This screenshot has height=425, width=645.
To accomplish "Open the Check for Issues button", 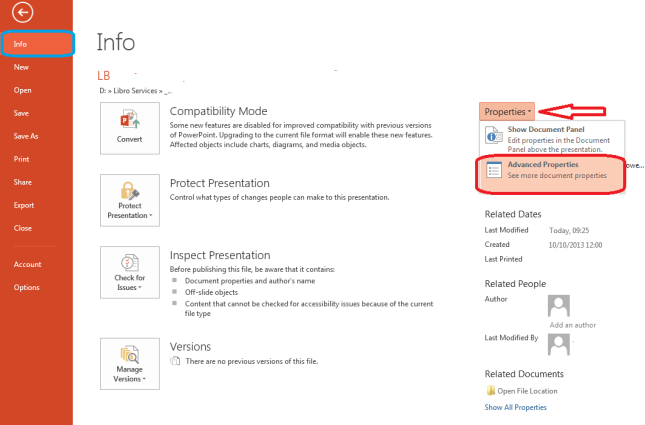I will point(129,271).
